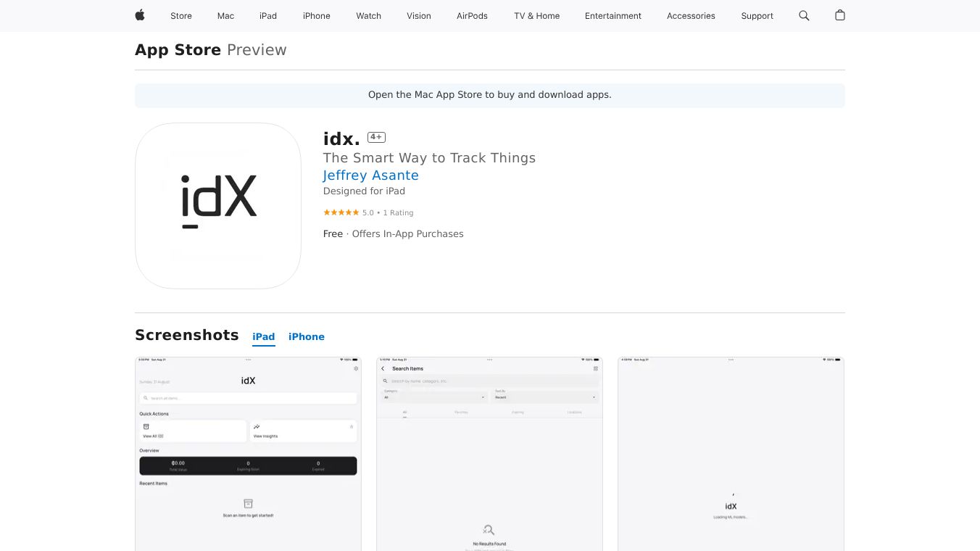Click the Apple logo icon
Viewport: 980px width, 551px height.
point(140,15)
